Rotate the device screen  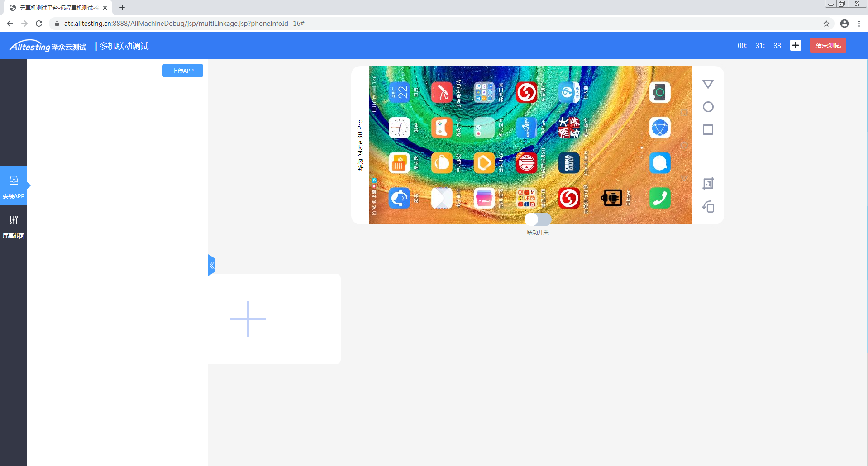708,207
